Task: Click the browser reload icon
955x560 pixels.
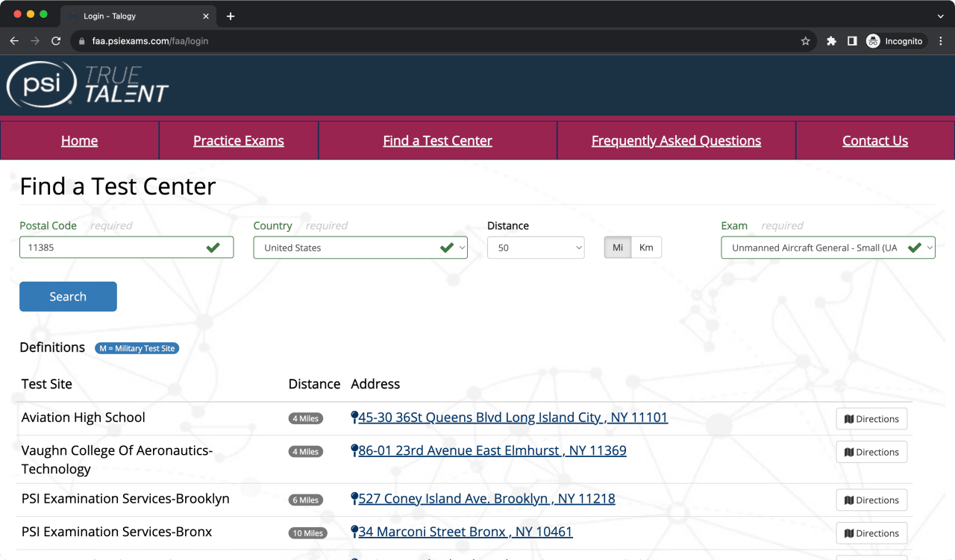Action: pos(56,41)
